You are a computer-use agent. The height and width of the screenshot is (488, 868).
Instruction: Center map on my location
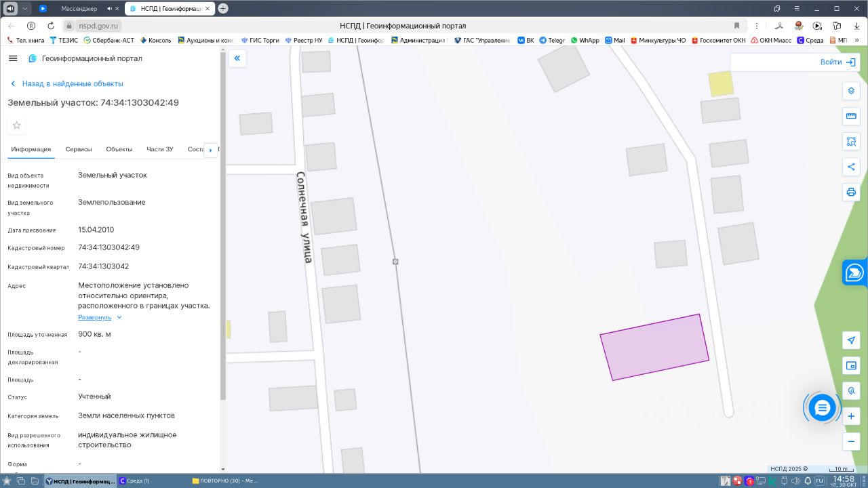tap(851, 340)
